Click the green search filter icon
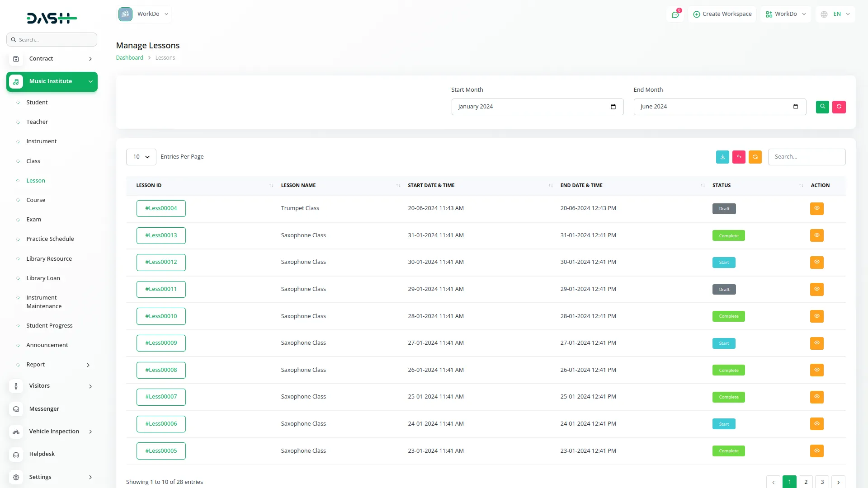This screenshot has width=868, height=488. [x=822, y=107]
